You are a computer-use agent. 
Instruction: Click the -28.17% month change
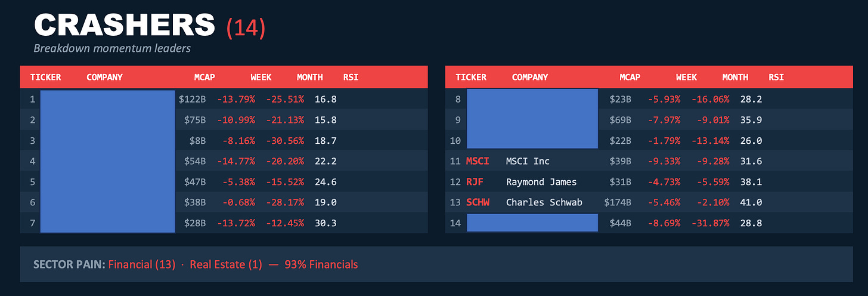point(285,202)
